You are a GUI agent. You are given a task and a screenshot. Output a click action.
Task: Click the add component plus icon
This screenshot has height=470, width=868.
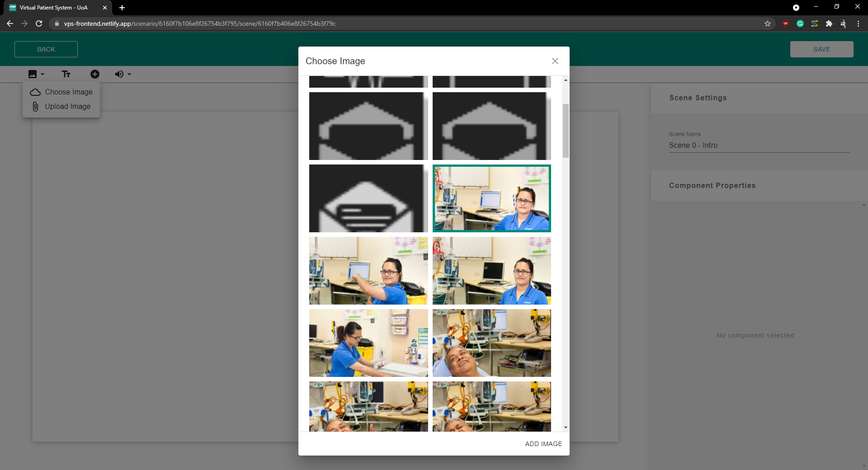point(95,74)
